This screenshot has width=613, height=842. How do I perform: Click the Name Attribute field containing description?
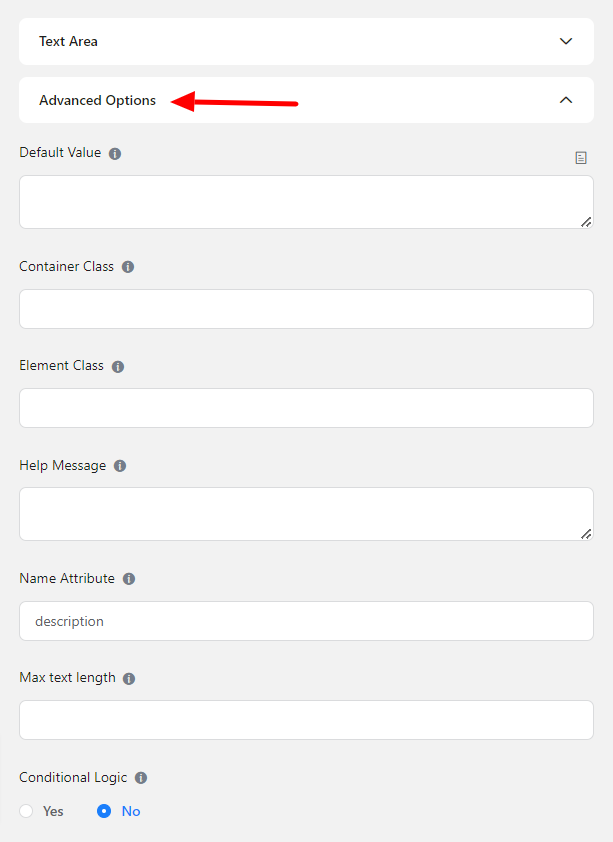click(306, 621)
